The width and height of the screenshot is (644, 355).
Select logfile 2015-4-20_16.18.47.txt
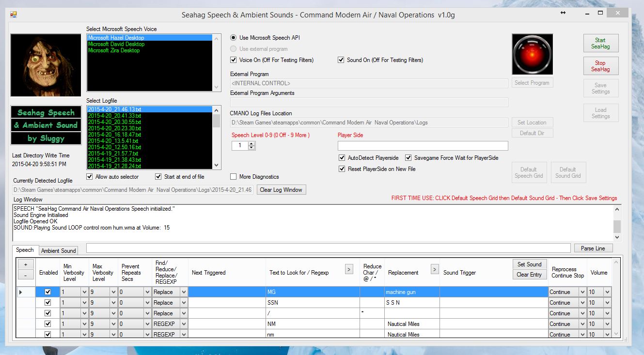point(150,135)
